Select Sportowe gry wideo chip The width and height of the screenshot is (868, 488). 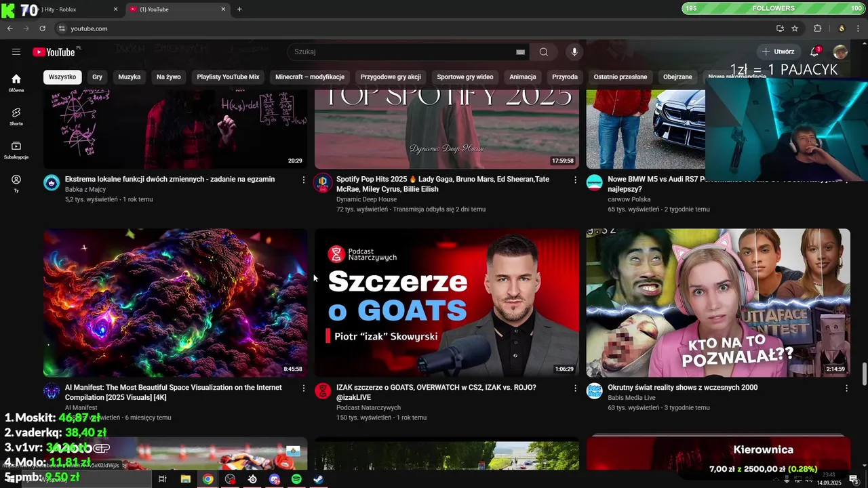pos(465,77)
